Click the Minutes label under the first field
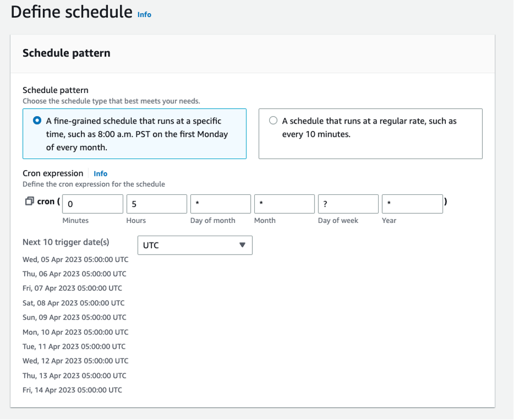 tap(75, 220)
